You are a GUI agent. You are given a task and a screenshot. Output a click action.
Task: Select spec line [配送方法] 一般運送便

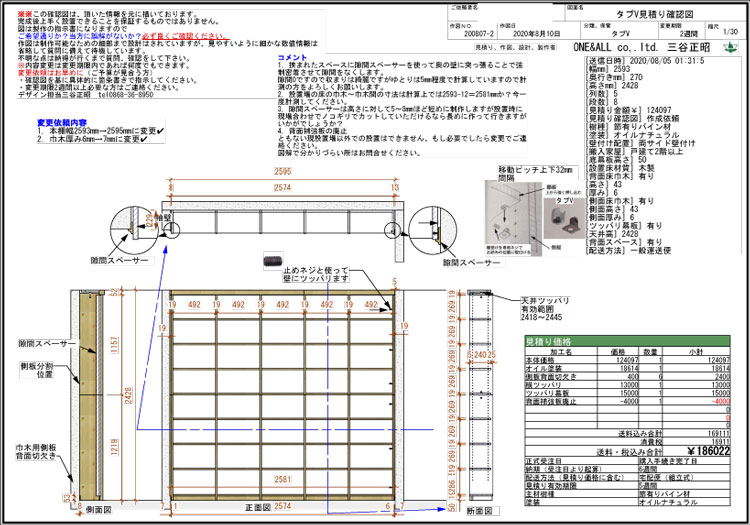click(x=629, y=250)
